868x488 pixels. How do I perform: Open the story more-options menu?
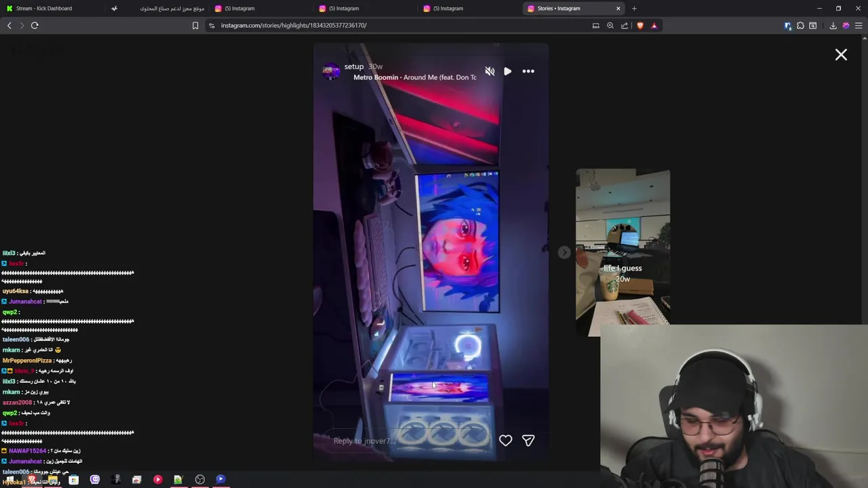point(528,71)
